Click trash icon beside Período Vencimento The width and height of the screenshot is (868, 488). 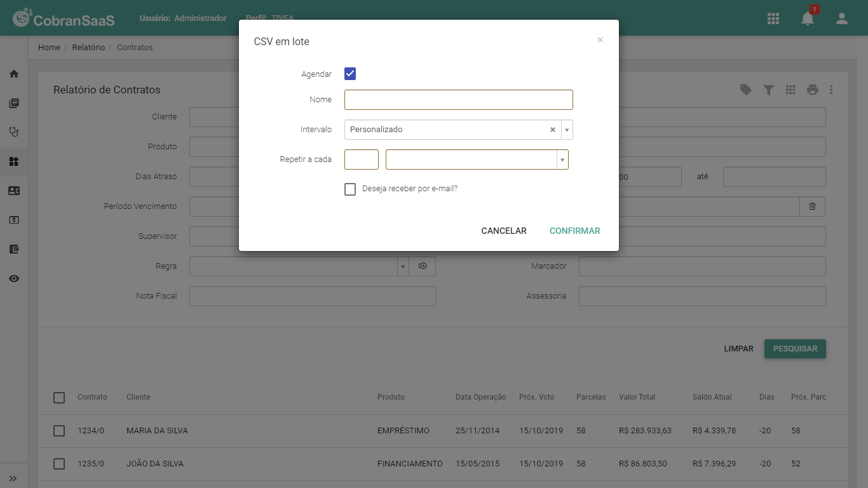(x=812, y=207)
